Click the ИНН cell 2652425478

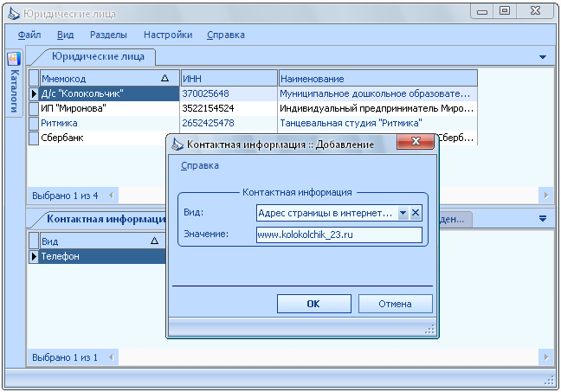point(229,123)
